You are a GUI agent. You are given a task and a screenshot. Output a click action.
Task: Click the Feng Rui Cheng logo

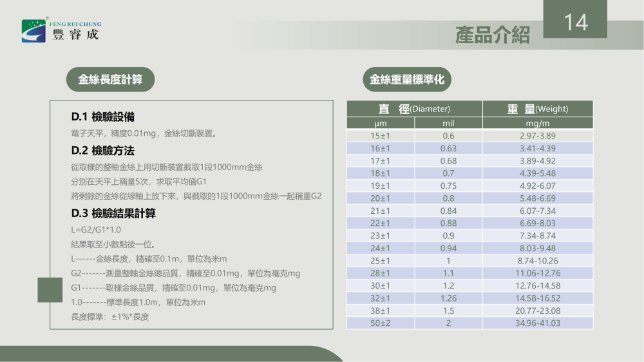click(x=61, y=30)
